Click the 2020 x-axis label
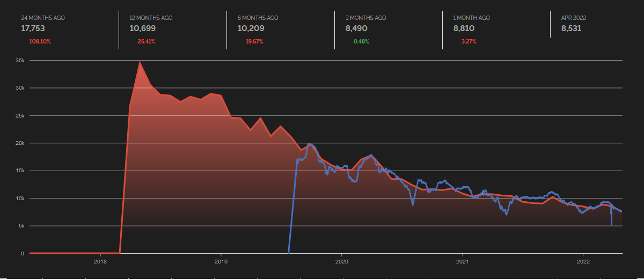 (342, 262)
